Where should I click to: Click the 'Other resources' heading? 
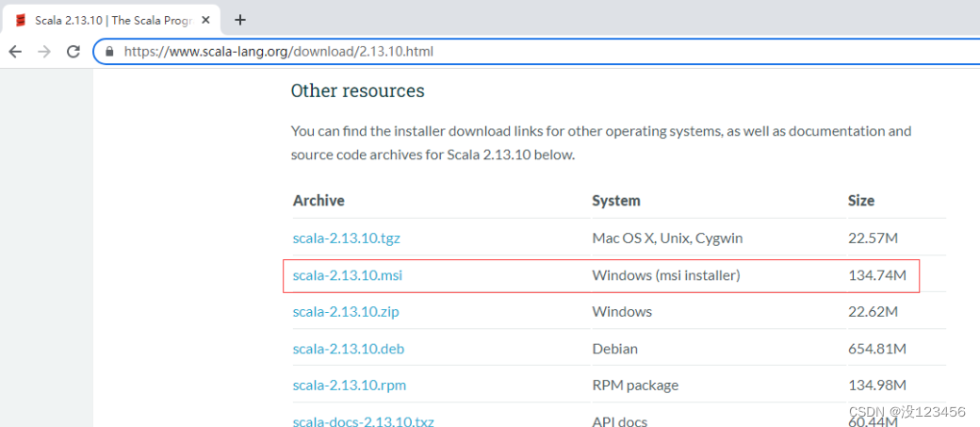(x=357, y=90)
